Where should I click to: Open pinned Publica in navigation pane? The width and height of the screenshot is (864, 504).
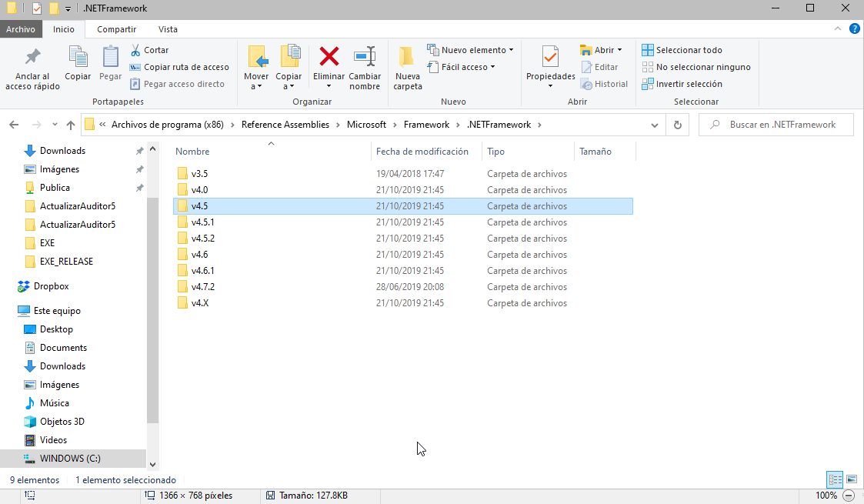(55, 188)
